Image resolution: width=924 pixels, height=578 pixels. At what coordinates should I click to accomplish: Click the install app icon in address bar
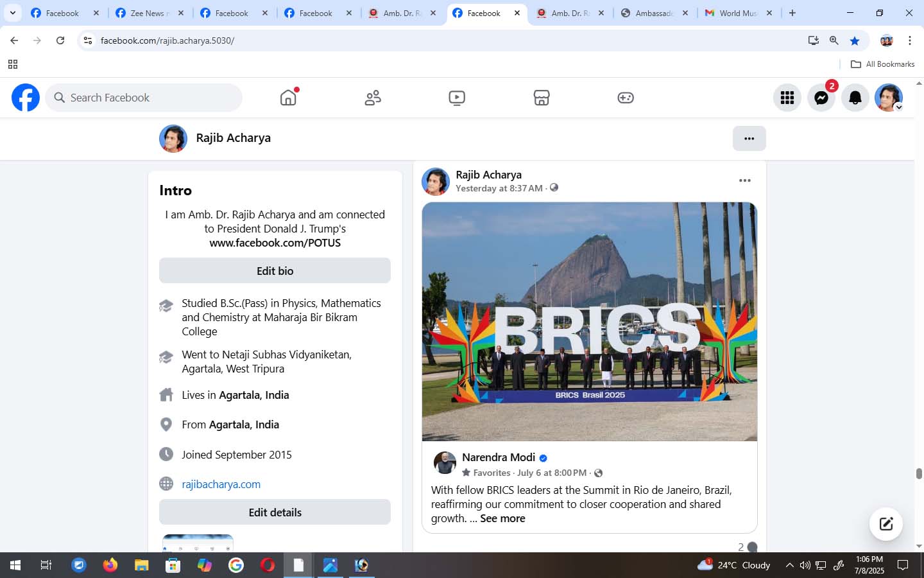tap(814, 40)
